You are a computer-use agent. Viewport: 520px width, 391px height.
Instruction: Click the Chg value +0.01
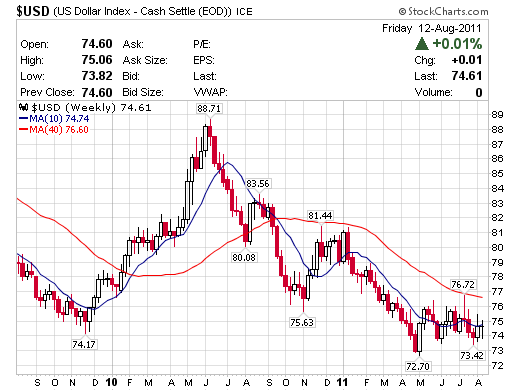pos(467,60)
